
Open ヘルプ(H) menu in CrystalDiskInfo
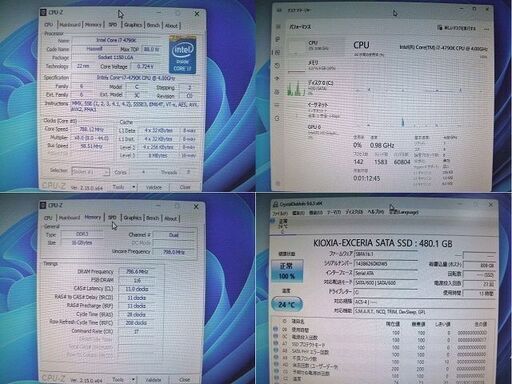click(376, 212)
